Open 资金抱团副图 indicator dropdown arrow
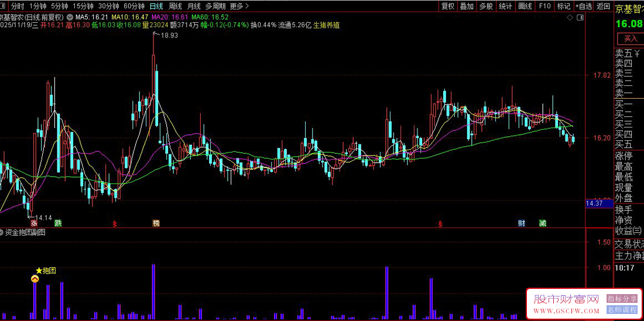Viewport: 644px width, 321px height. coord(2,233)
